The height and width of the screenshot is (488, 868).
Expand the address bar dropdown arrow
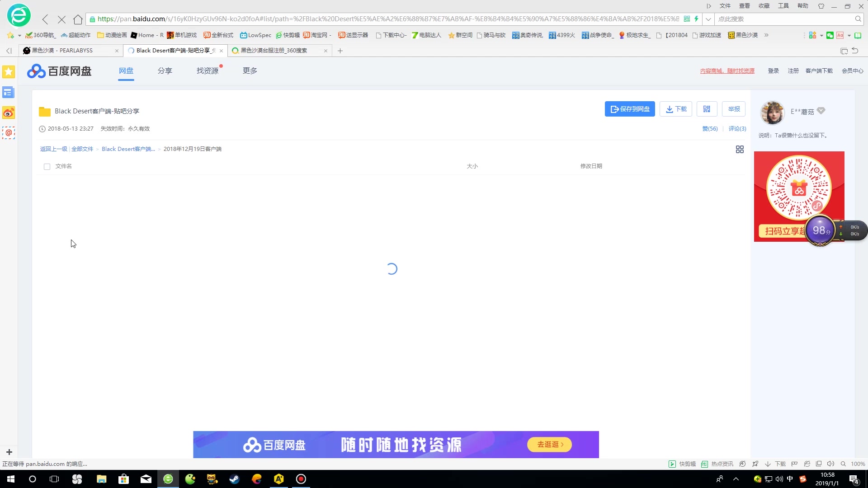[708, 19]
